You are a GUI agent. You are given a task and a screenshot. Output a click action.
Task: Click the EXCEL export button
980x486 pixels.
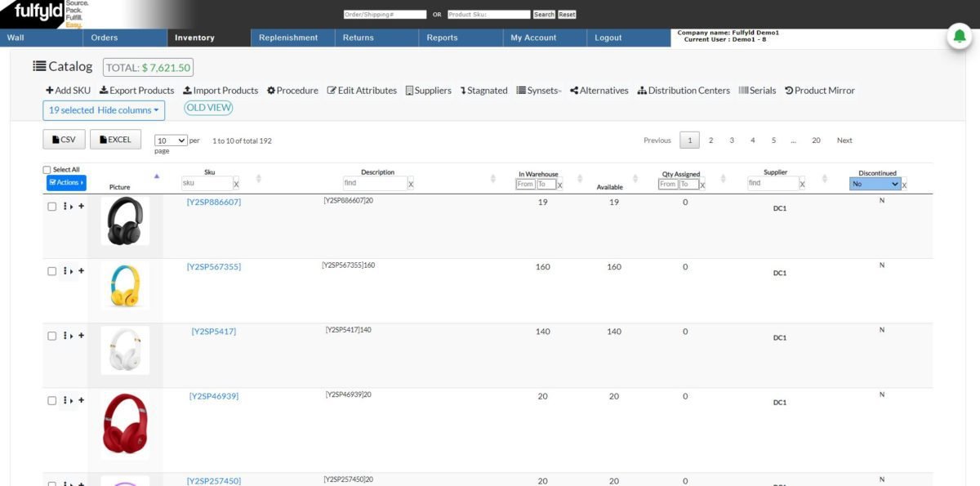(115, 140)
